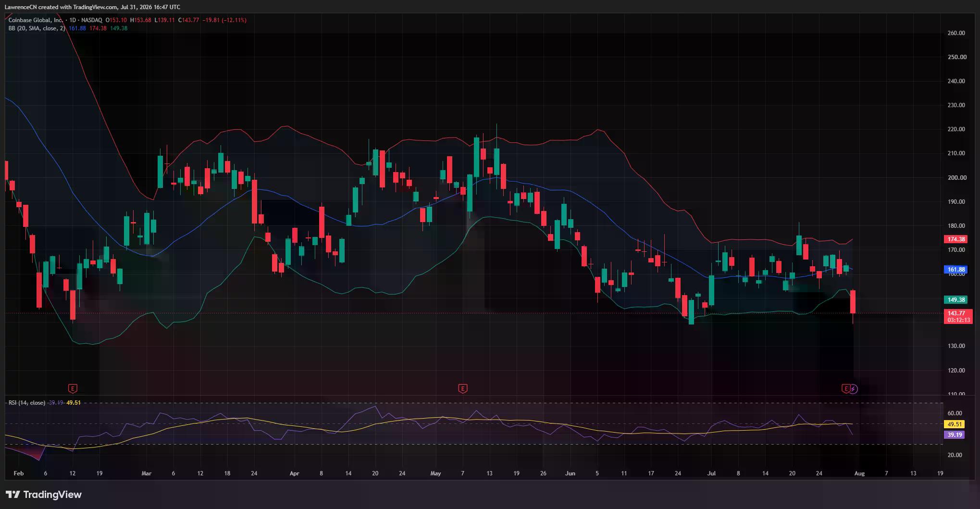Click the Mar label on time axis

point(147,473)
